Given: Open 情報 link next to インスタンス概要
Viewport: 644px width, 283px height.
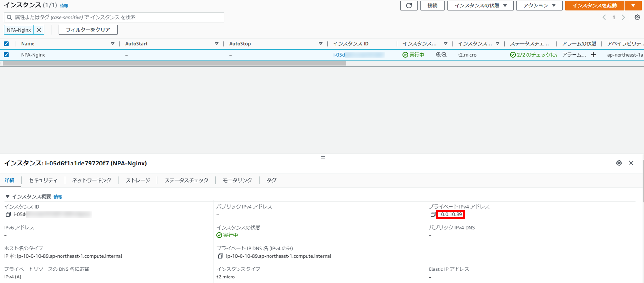Looking at the screenshot, I should [x=58, y=197].
